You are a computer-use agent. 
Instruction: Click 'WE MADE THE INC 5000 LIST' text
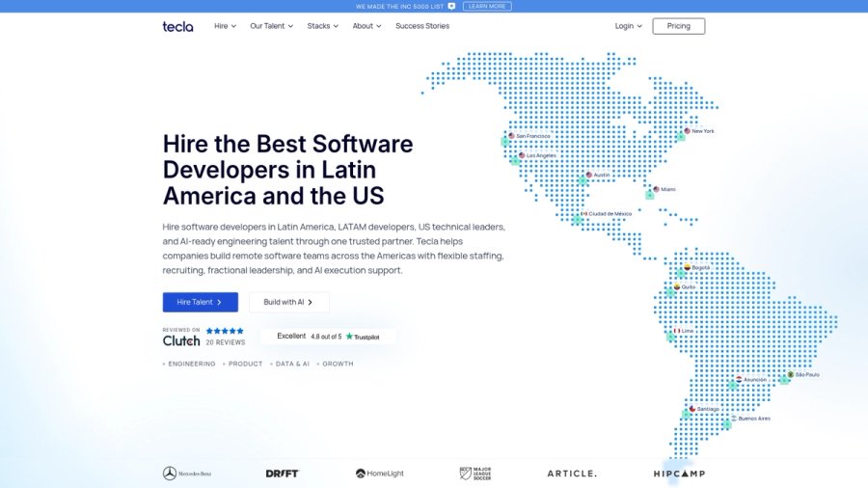coord(399,6)
